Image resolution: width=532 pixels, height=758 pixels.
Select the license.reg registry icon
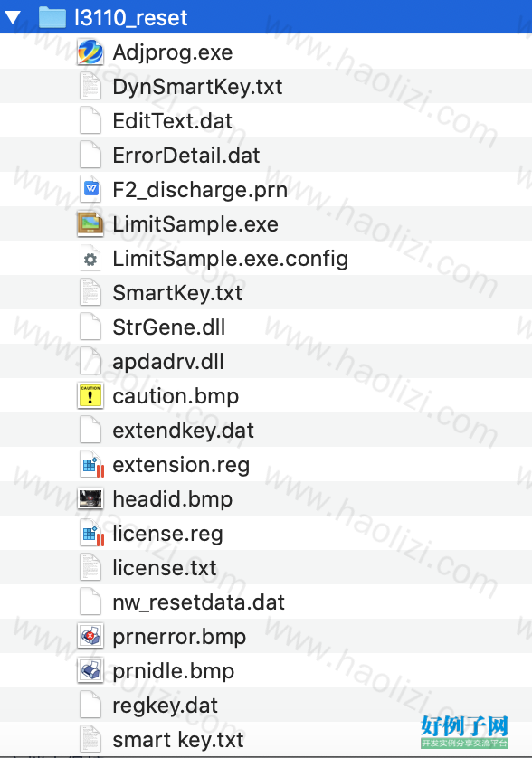91,533
